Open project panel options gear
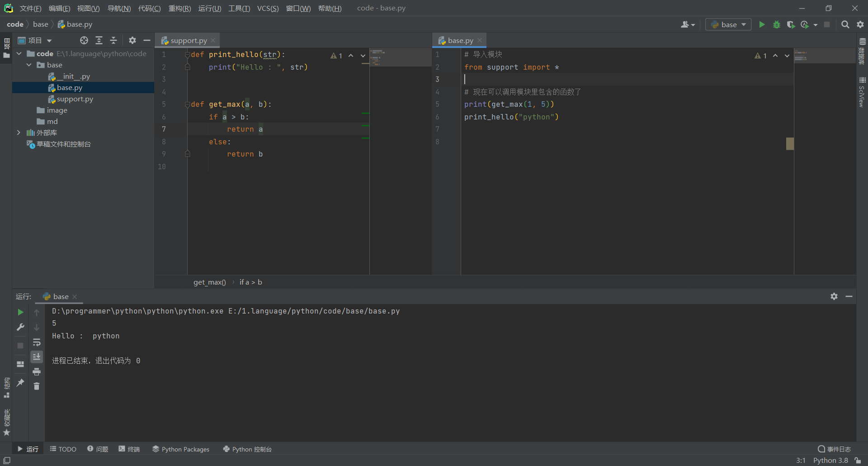Viewport: 868px width, 466px height. 132,40
